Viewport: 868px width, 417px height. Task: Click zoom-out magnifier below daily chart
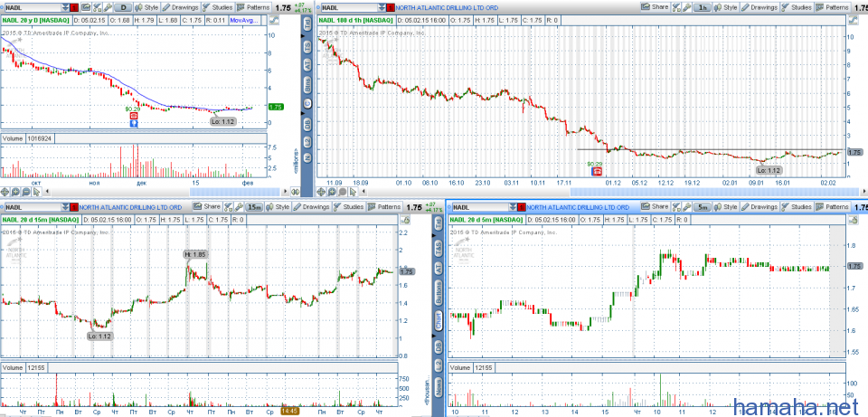click(x=26, y=192)
